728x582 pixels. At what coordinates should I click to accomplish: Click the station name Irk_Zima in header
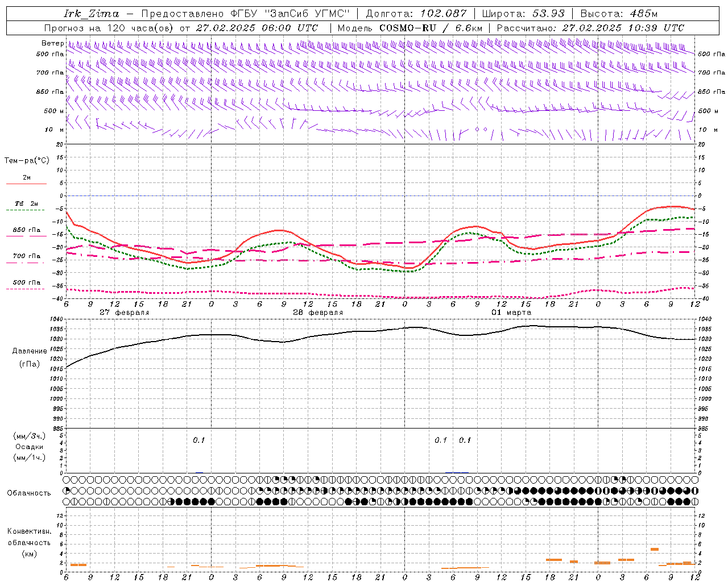coord(92,14)
